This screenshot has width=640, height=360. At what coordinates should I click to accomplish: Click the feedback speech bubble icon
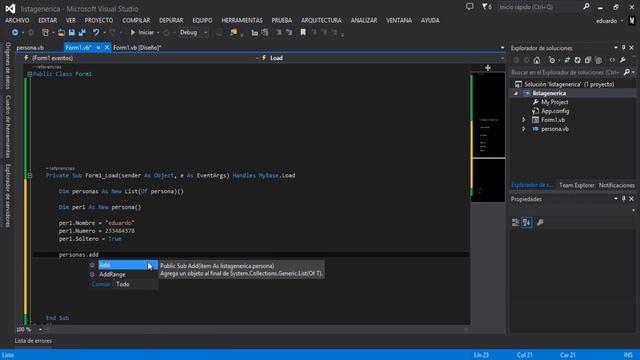tap(470, 7)
